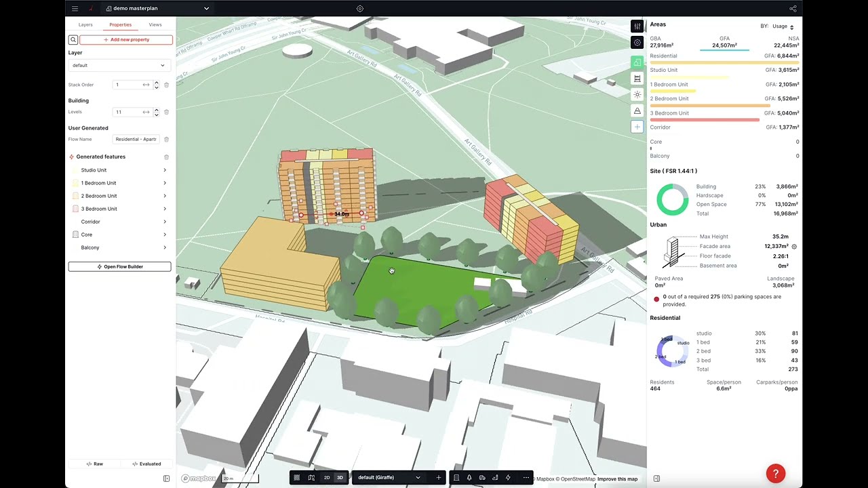Open the property search magnifier
Viewport: 868px width, 488px height.
[73, 39]
